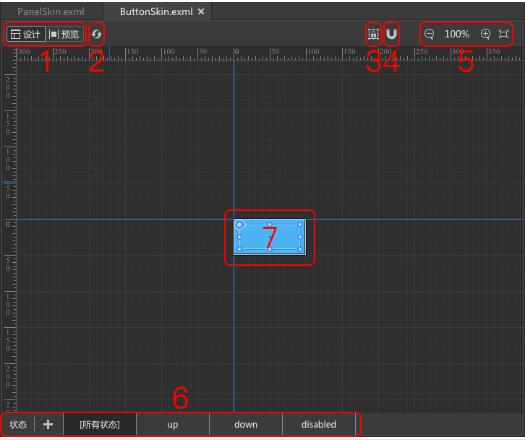
Task: Close the ButtonSkin.exml tab
Action: click(201, 12)
